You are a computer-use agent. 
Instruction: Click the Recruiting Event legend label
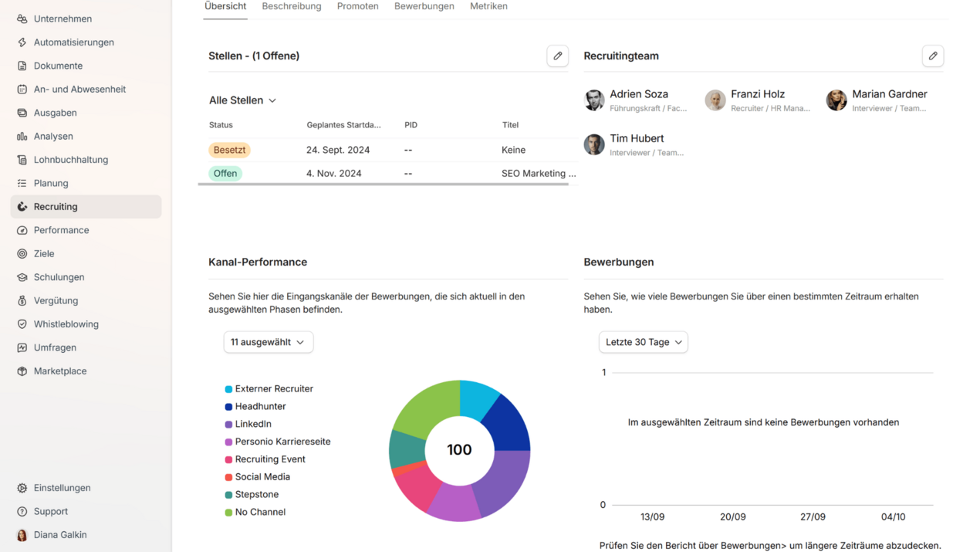click(270, 459)
